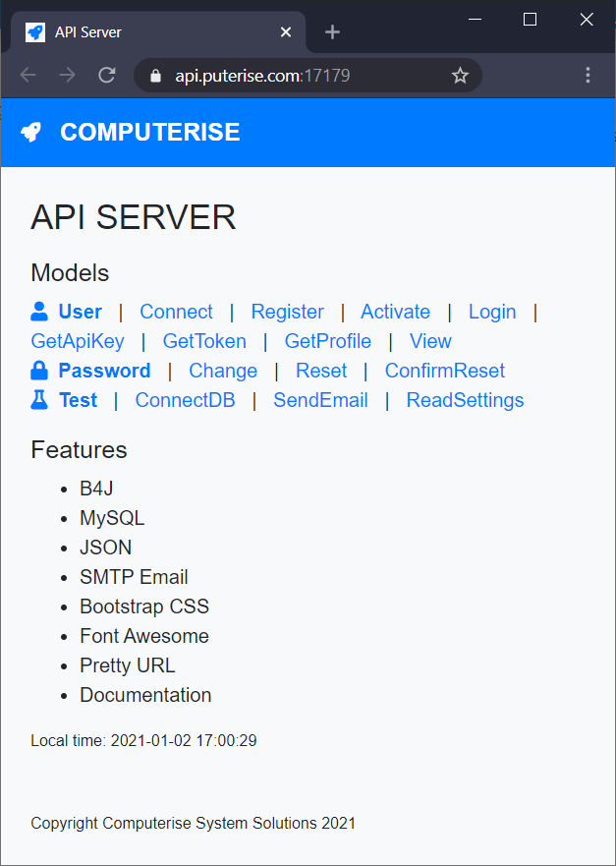The image size is (616, 866).
Task: Open the ConfirmReset link
Action: tap(444, 371)
